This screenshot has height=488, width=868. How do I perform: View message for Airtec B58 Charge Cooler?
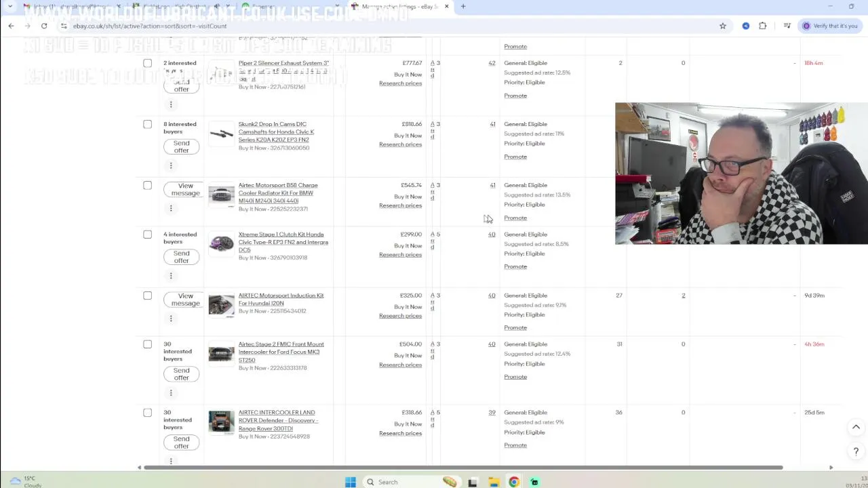tap(184, 189)
